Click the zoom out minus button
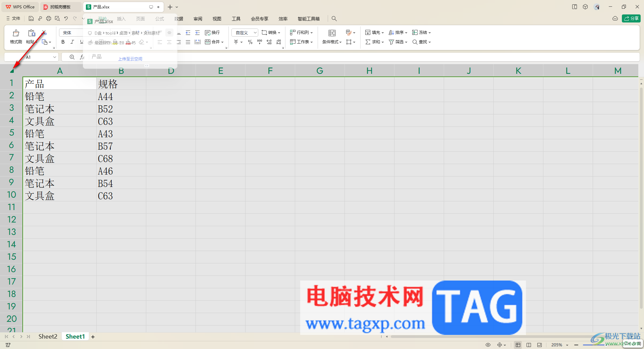This screenshot has height=349, width=644. pyautogui.click(x=576, y=345)
